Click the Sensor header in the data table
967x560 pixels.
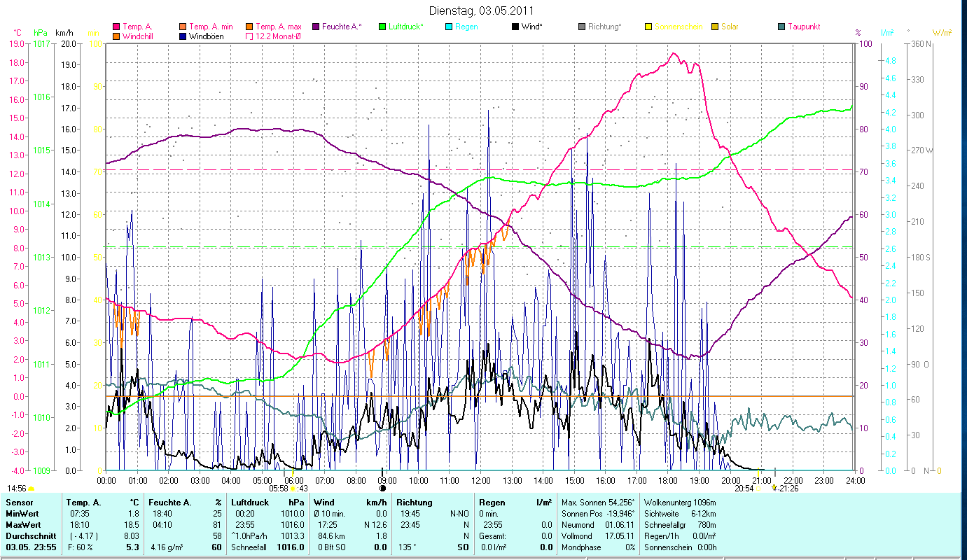18,502
